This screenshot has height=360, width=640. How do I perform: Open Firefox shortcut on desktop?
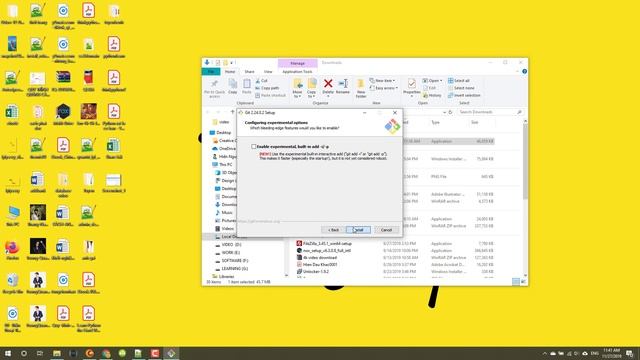pos(13,250)
